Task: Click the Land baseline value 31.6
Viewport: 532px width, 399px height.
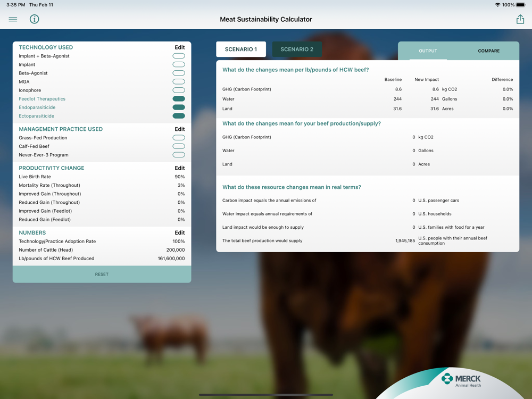Action: pyautogui.click(x=397, y=109)
